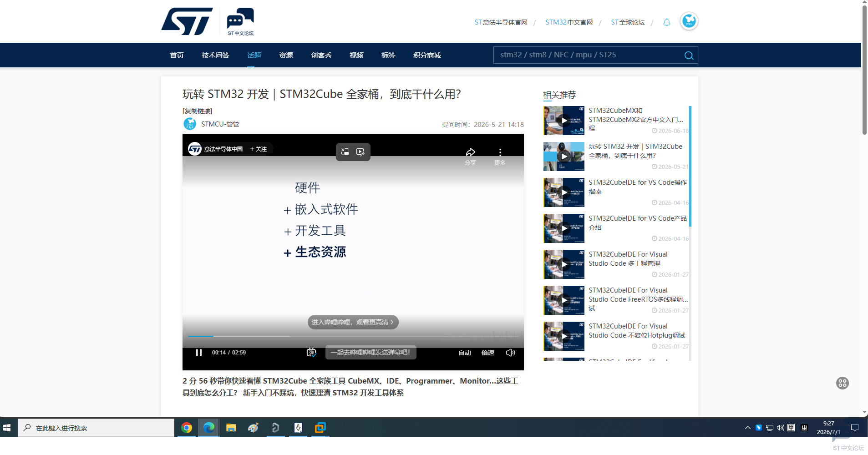Open File Explorer from the taskbar
This screenshot has height=455, width=868.
tap(231, 428)
